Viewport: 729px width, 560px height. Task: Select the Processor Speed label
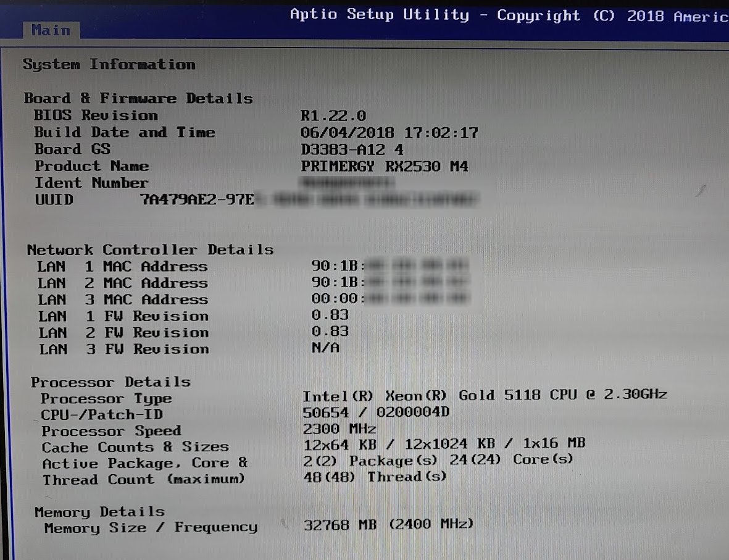112,431
